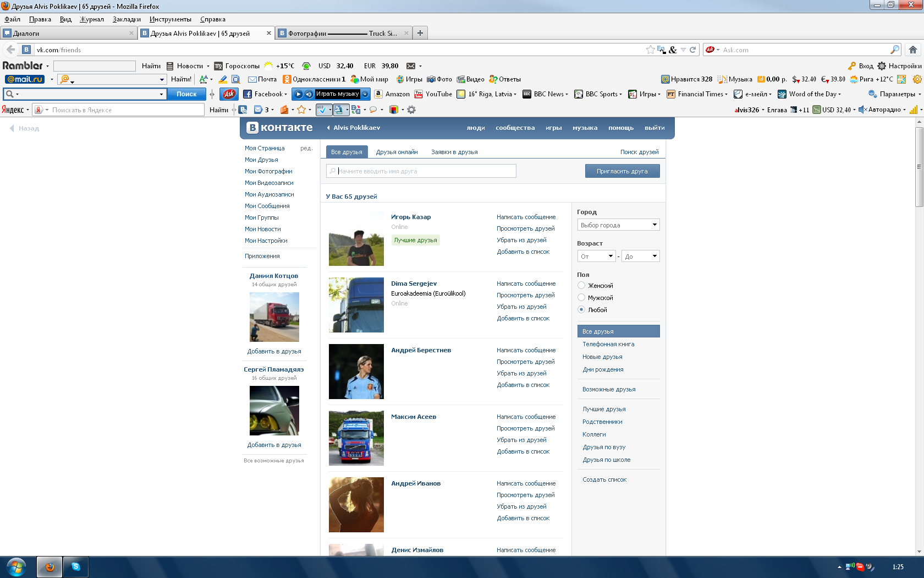
Task: Click the Windows Start button
Action: (16, 566)
